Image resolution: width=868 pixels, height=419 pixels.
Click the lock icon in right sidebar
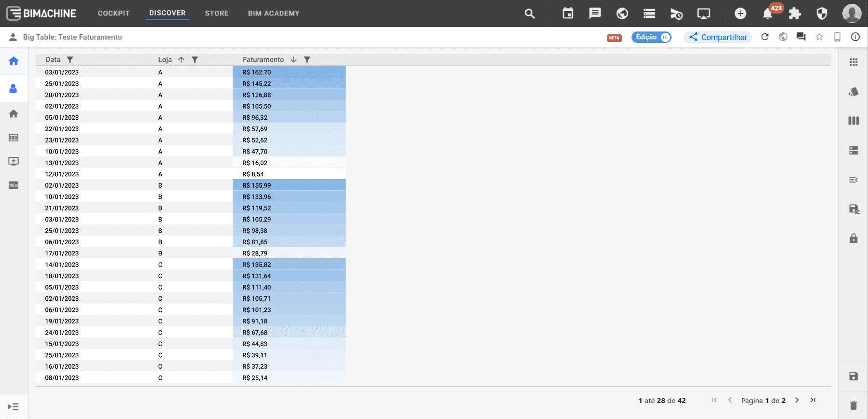tap(854, 238)
